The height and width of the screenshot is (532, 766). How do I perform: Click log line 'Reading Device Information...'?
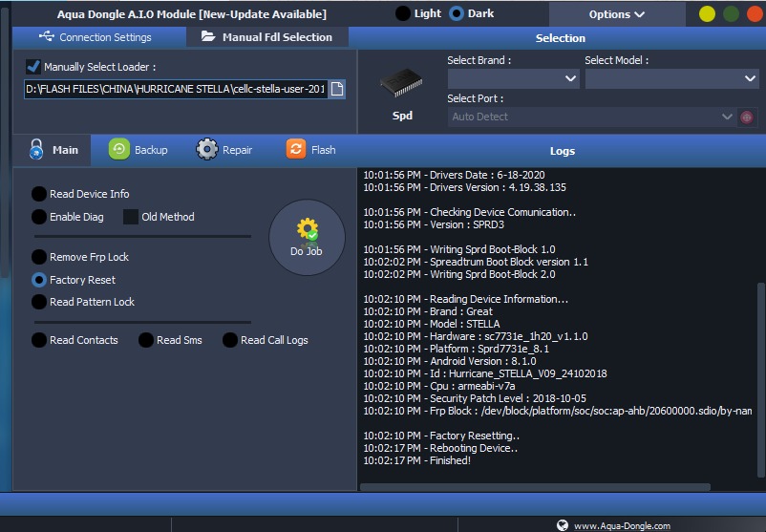coord(465,299)
